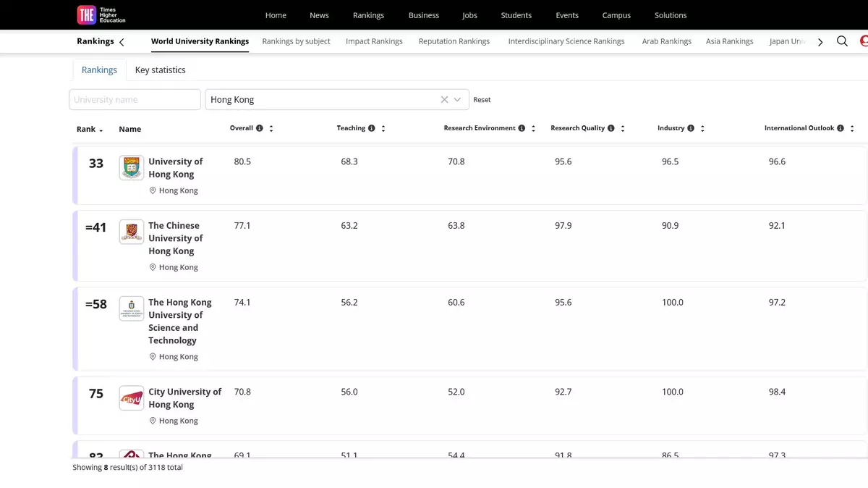This screenshot has height=488, width=868.
Task: Sort by International Outlook arrows
Action: point(852,128)
